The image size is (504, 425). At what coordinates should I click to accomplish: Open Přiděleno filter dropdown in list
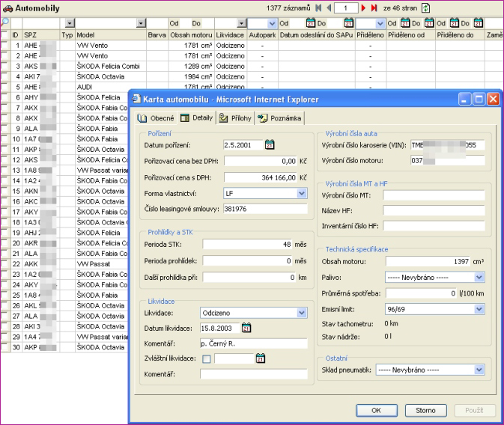(x=380, y=23)
